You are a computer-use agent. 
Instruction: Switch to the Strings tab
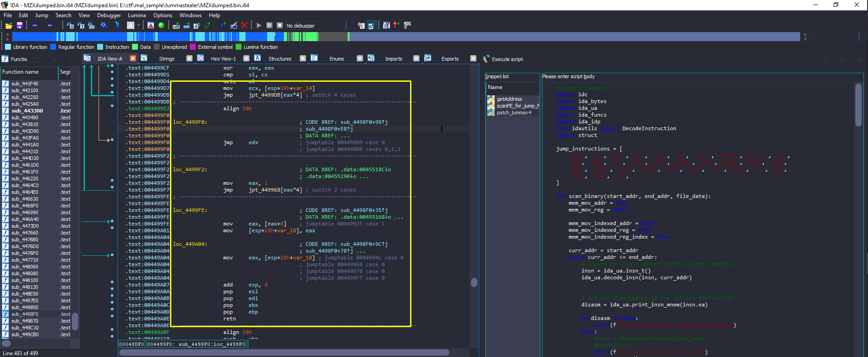pos(166,59)
